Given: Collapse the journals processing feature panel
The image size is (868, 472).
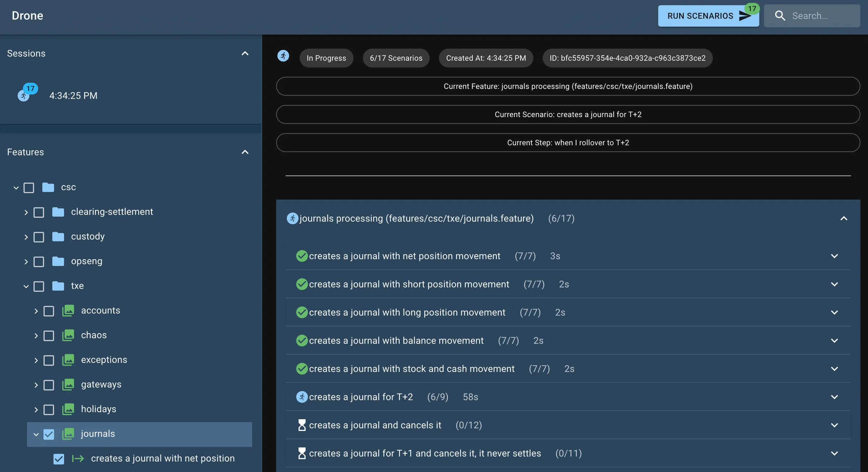Looking at the screenshot, I should 843,218.
